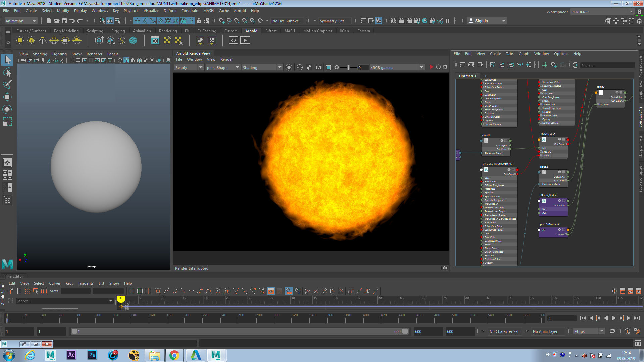The image size is (644, 362).
Task: Click Arnold create standin shelf icon
Action: [x=99, y=41]
